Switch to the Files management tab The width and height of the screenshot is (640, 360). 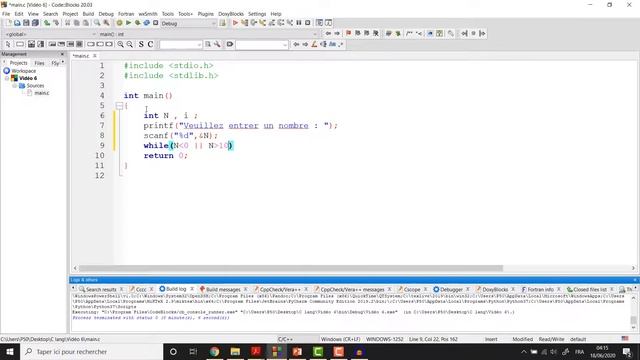point(39,63)
